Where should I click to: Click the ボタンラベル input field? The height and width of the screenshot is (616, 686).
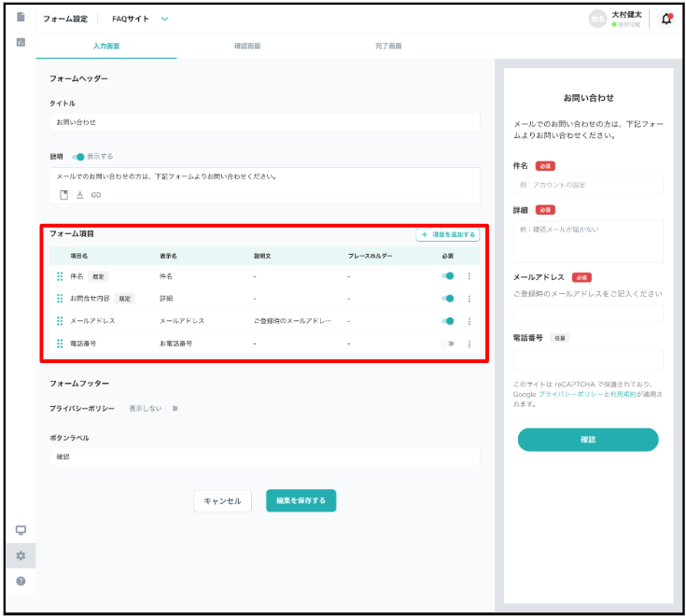coord(264,457)
